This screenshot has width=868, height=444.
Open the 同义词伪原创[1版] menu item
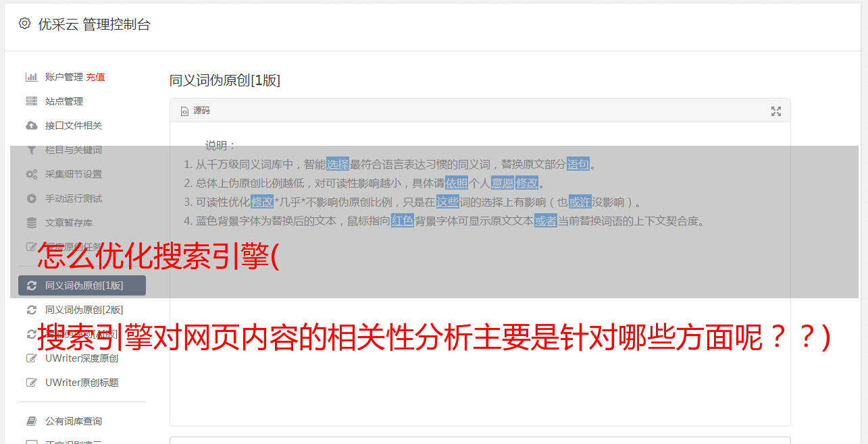(x=82, y=285)
